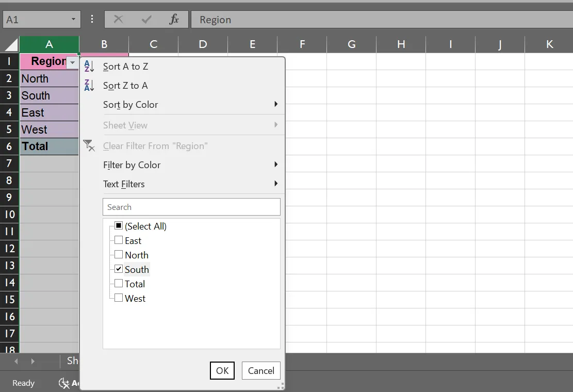
Task: Click the filter Search input field
Action: pyautogui.click(x=191, y=207)
